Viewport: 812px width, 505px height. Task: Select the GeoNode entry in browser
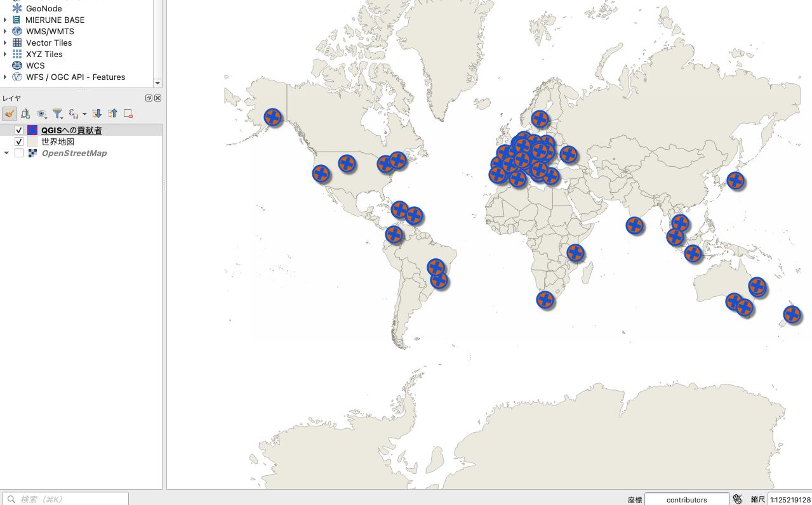[44, 8]
